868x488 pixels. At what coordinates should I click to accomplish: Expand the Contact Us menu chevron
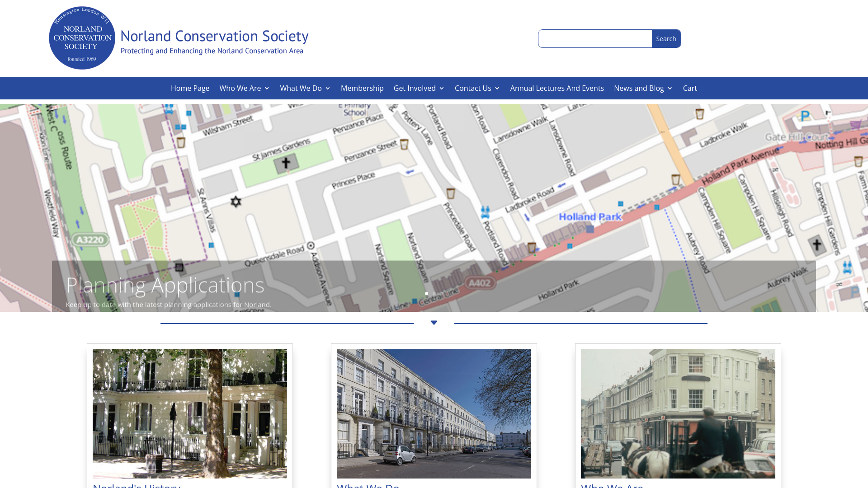497,89
